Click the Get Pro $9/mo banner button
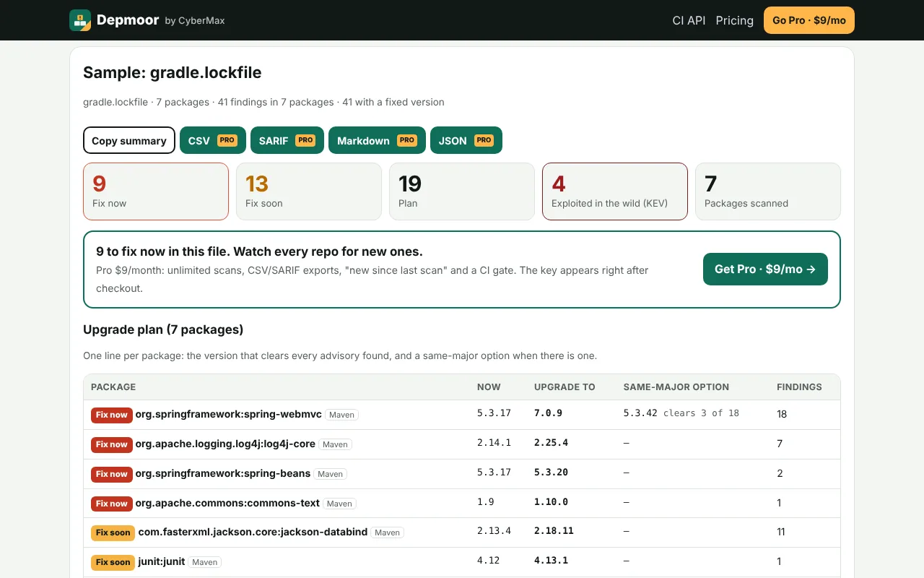Screen dimensions: 924x578 point(765,269)
